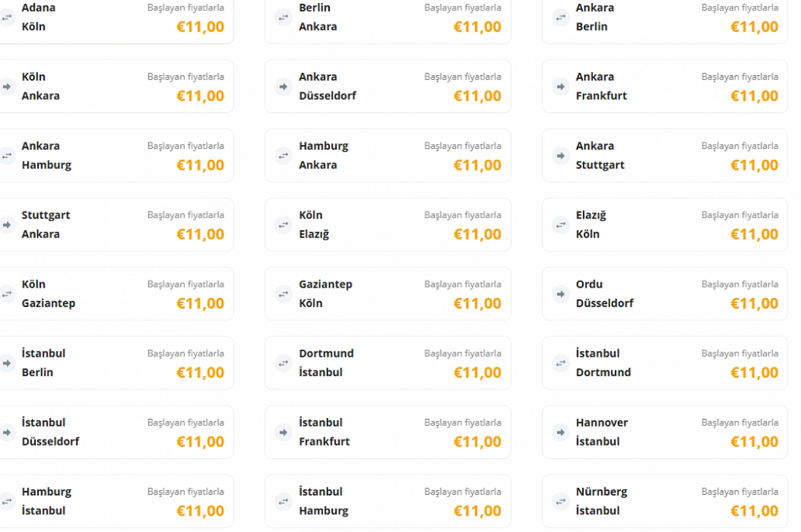This screenshot has width=801, height=532.
Task: Click the round-trip arrows icon for Berlin–Ankara
Action: (x=283, y=18)
